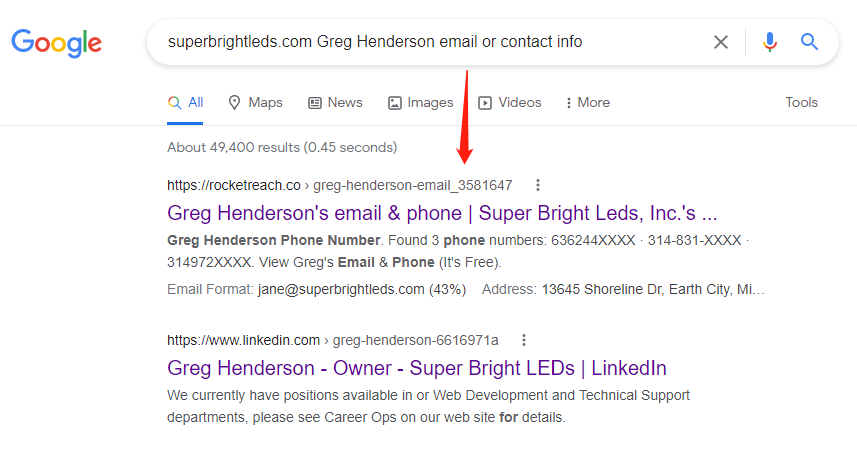Image resolution: width=857 pixels, height=452 pixels.
Task: Open Greg Henderson Owner LinkedIn result
Action: click(416, 368)
